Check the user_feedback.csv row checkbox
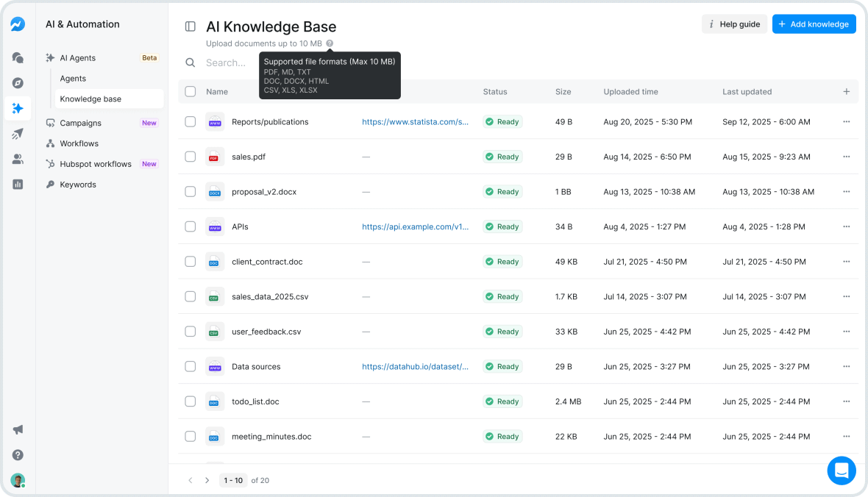The image size is (868, 497). pyautogui.click(x=191, y=332)
